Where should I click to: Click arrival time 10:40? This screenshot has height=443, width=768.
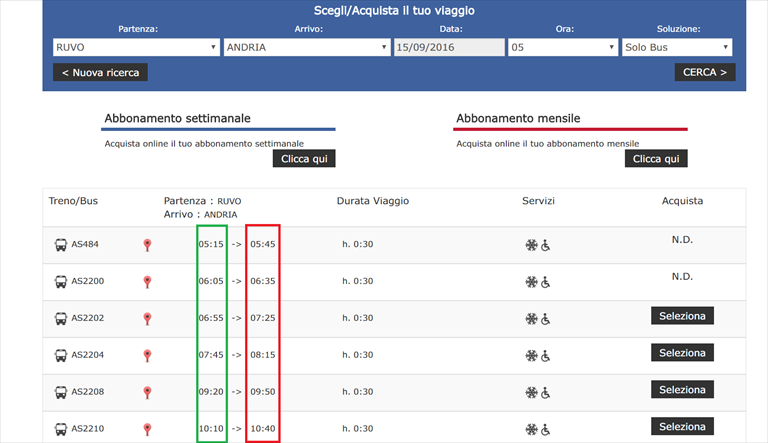[263, 428]
